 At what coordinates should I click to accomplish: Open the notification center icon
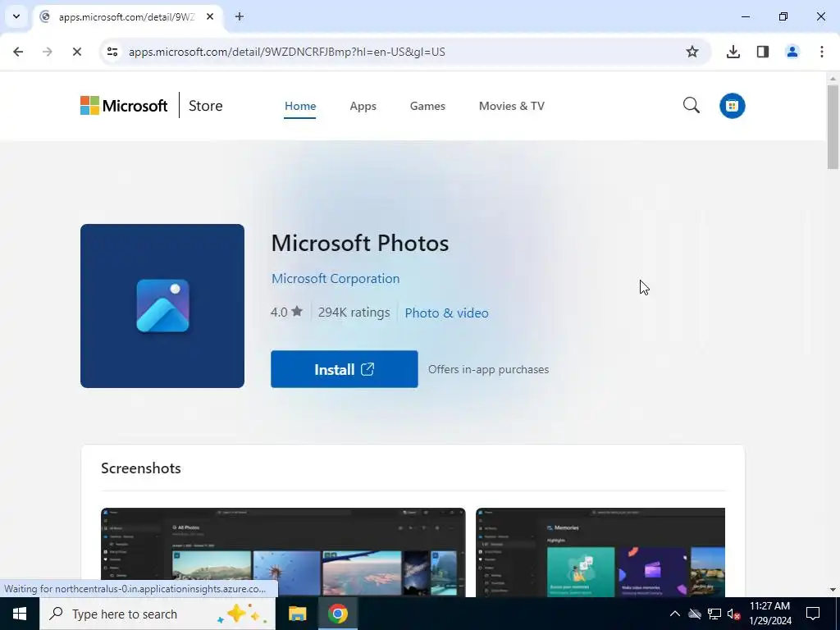813,614
